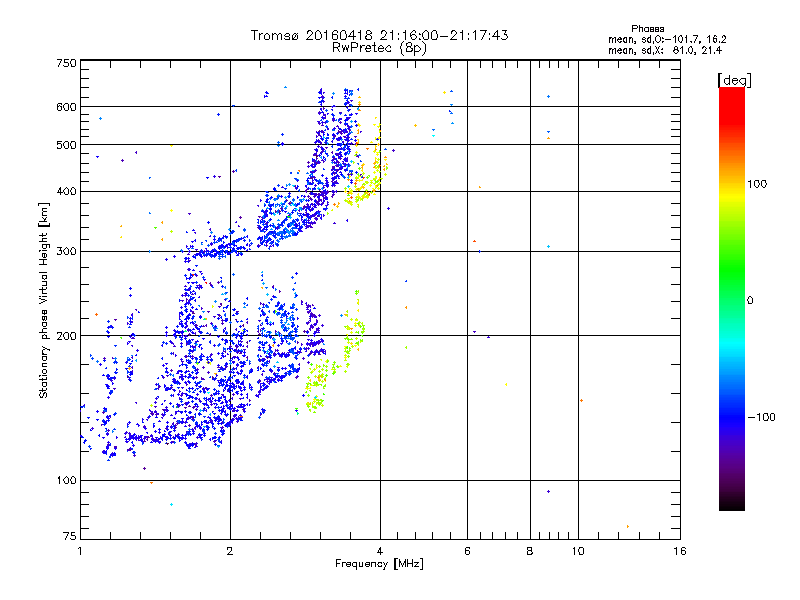Click the 'Stationary phase Virtual Height [km]' axis label
Image resolution: width=800 pixels, height=600 pixels.
pyautogui.click(x=44, y=300)
